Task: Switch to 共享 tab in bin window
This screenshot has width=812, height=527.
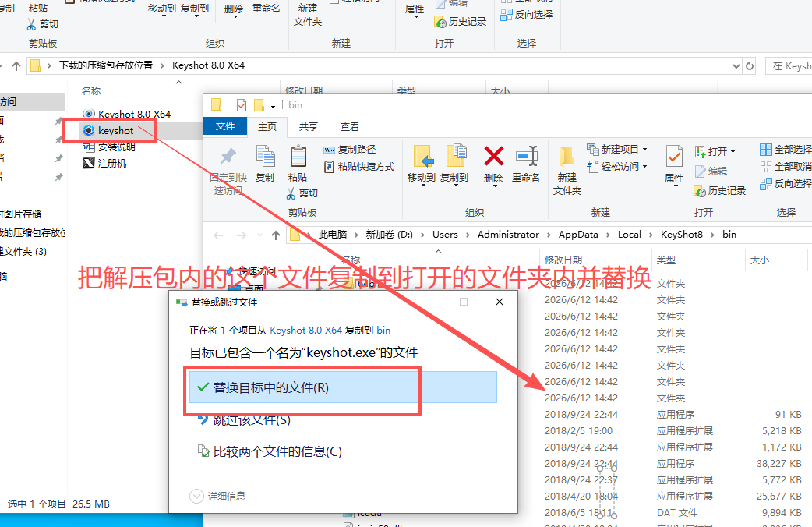Action: tap(308, 126)
